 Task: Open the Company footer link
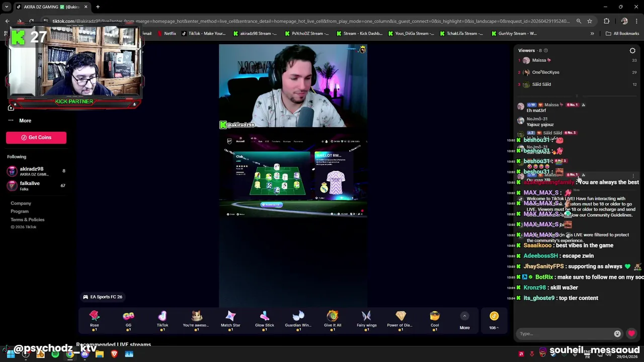pyautogui.click(x=21, y=203)
